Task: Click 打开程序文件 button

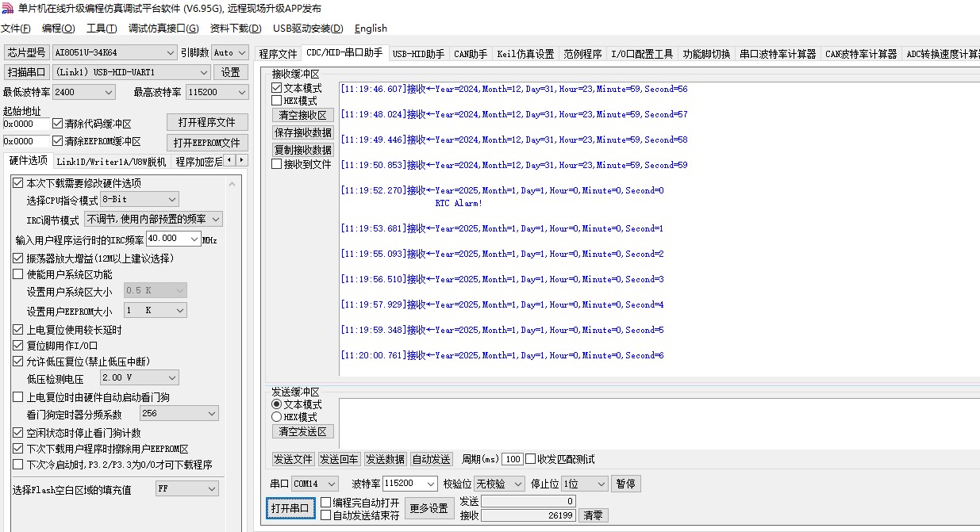Action: pos(207,122)
